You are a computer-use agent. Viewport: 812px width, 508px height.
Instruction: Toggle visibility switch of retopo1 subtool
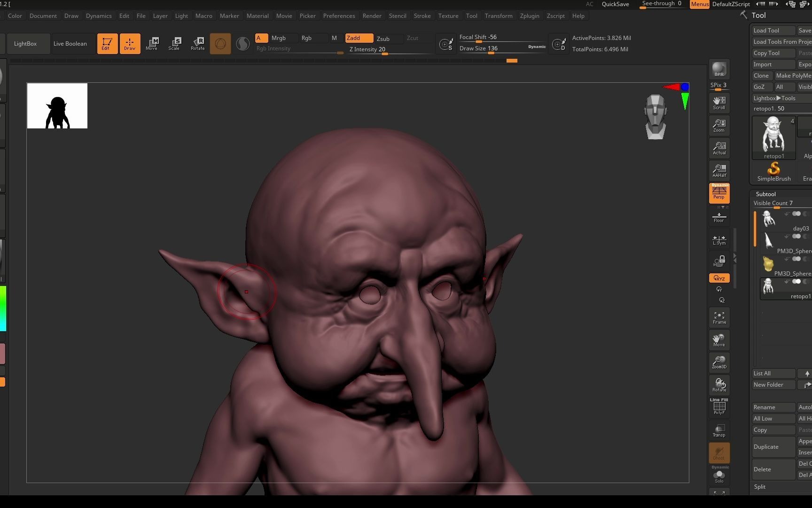click(796, 282)
